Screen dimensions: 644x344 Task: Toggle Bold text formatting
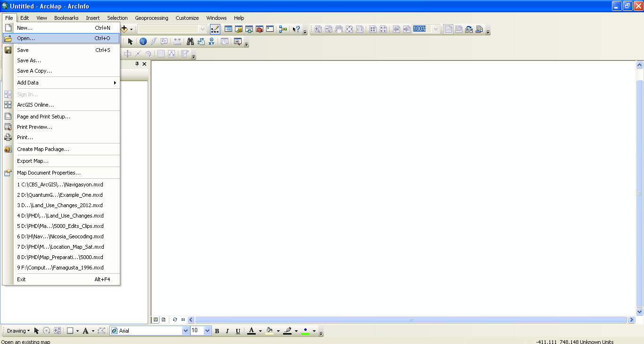tap(217, 331)
